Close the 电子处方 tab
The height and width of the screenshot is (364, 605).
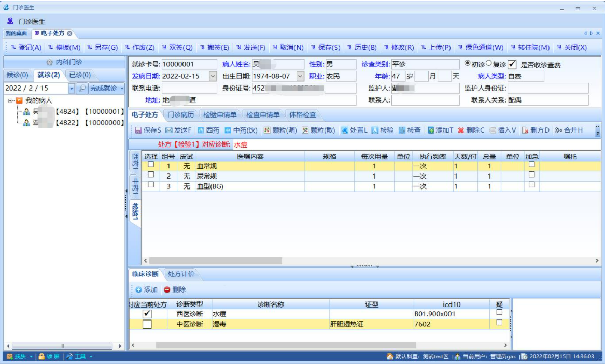pyautogui.click(x=69, y=33)
